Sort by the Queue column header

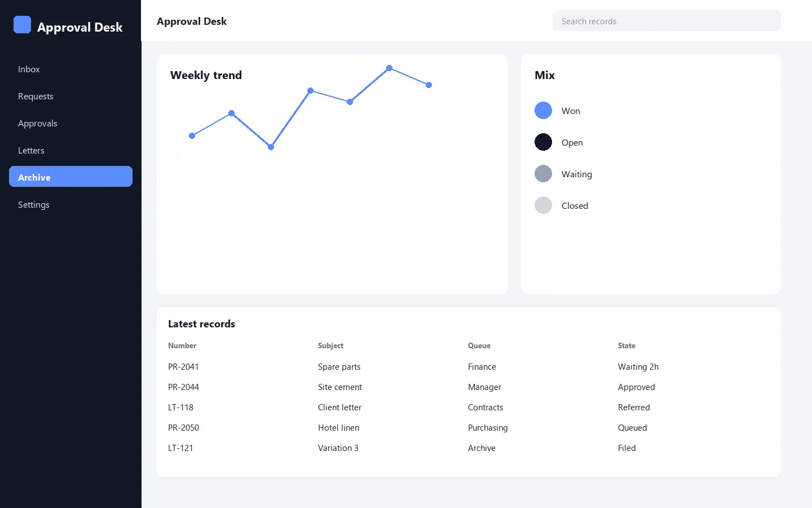(x=479, y=345)
